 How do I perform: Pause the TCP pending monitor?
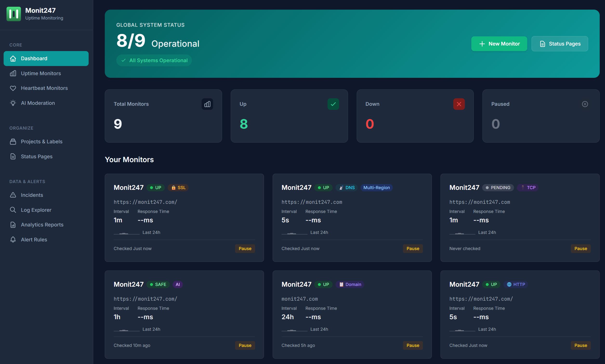tap(580, 248)
